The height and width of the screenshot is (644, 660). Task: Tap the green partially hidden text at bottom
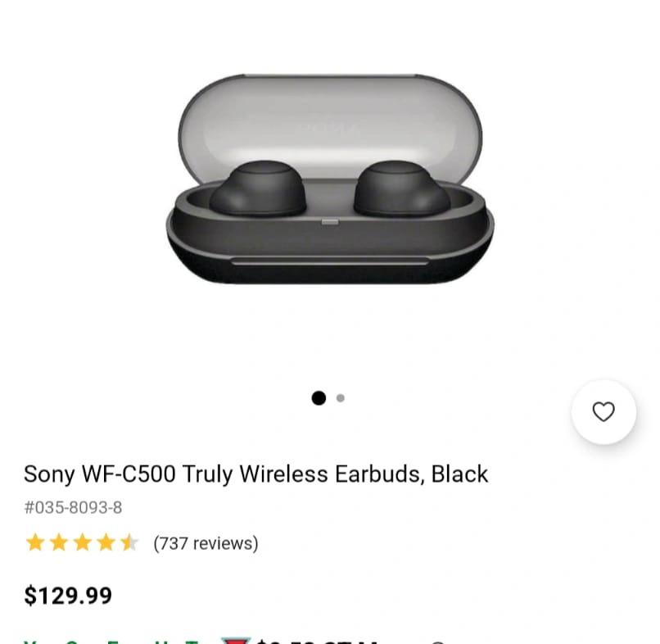coord(111,641)
